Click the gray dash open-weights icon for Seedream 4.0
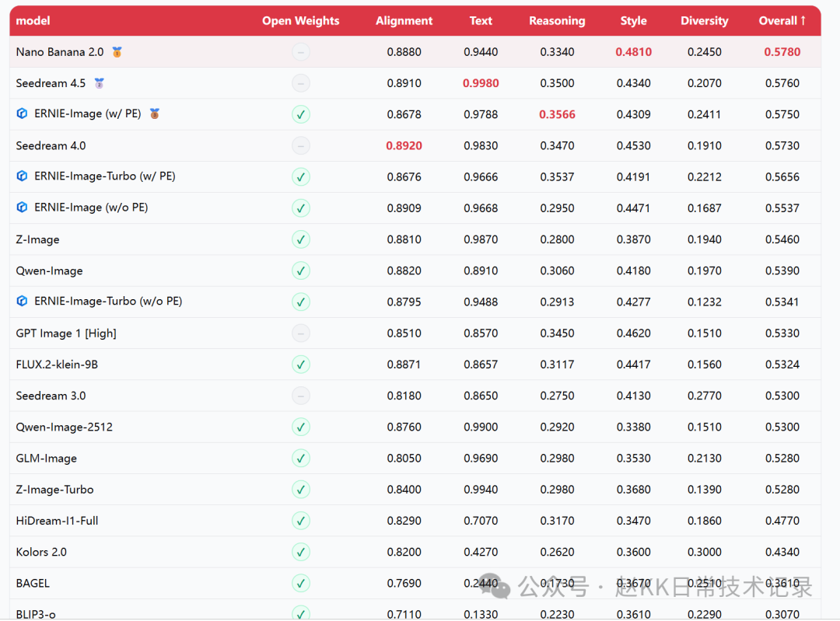Viewport: 840px width, 621px height. point(300,145)
